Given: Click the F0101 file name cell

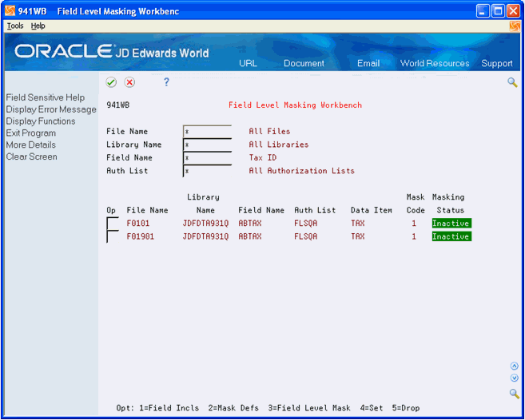Looking at the screenshot, I should click(x=138, y=224).
